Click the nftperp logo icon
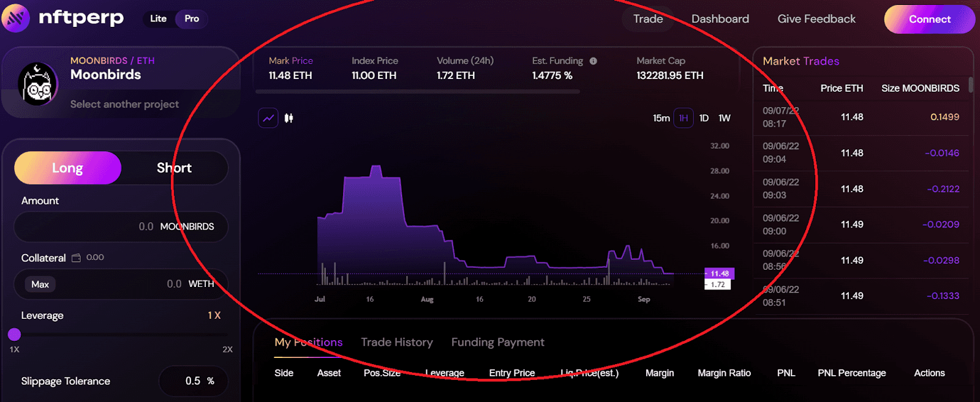The image size is (980, 402). pyautogui.click(x=15, y=18)
